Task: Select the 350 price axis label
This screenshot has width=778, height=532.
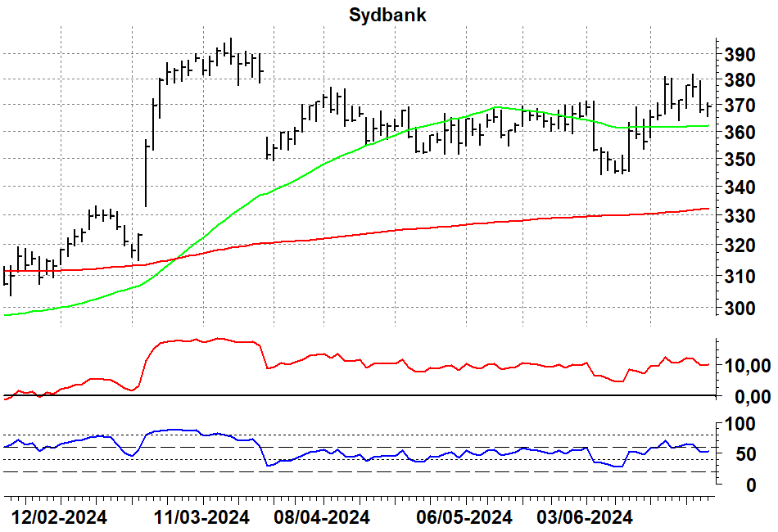Action: click(740, 160)
